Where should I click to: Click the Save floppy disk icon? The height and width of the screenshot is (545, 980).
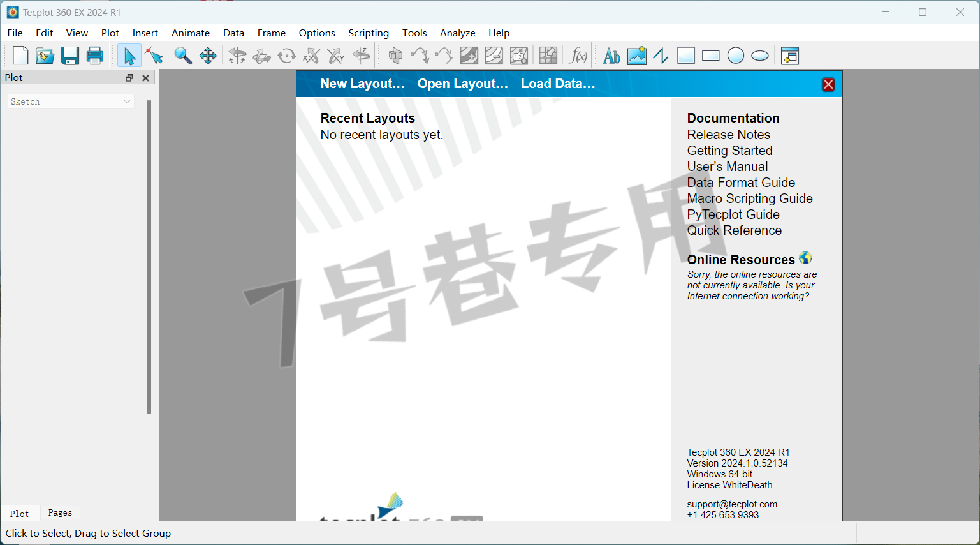pos(70,56)
